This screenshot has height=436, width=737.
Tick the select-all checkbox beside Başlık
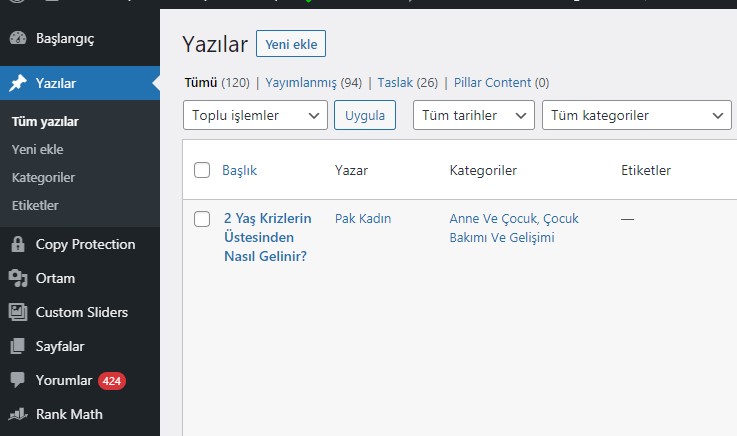[x=202, y=170]
